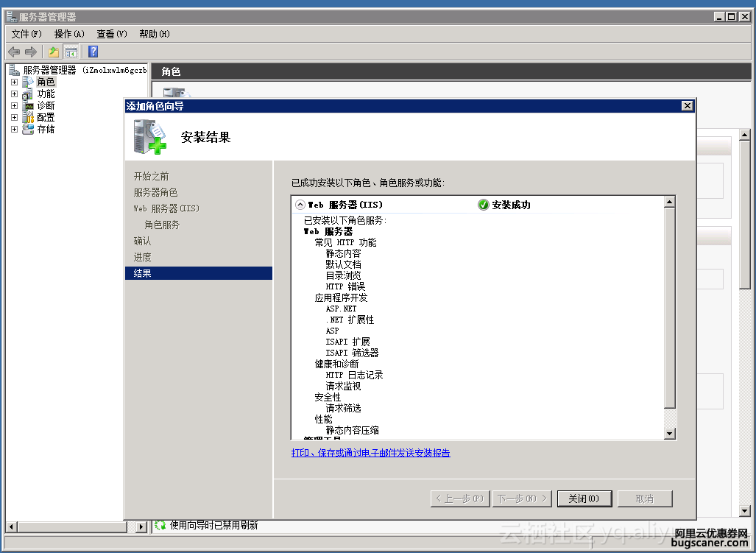Image resolution: width=756 pixels, height=553 pixels.
Task: Click the Roles (角色) tree icon
Action: [x=28, y=82]
